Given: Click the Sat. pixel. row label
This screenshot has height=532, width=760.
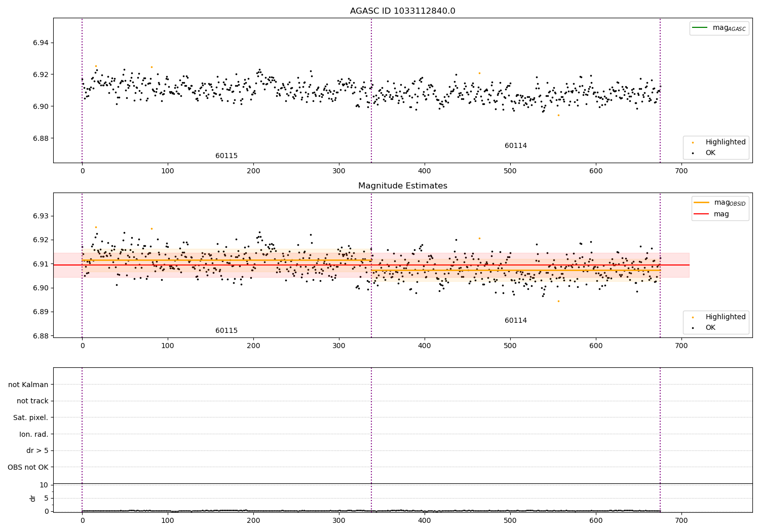Looking at the screenshot, I should 31,418.
